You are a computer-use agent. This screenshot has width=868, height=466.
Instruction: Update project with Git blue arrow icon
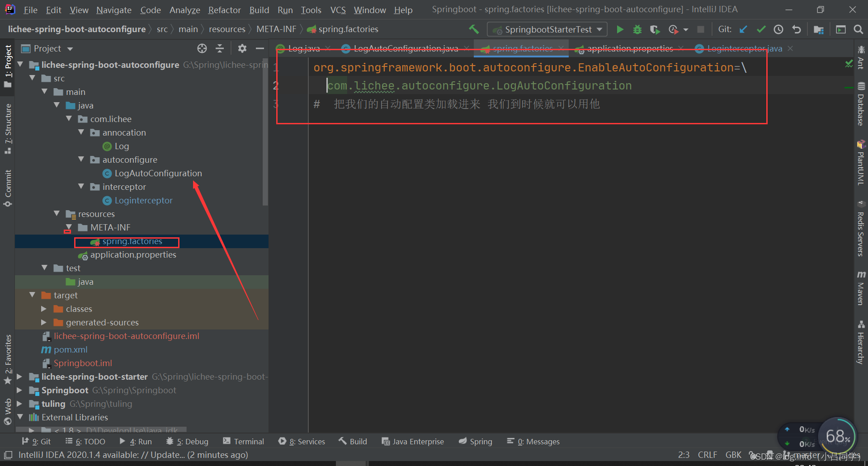pos(743,29)
